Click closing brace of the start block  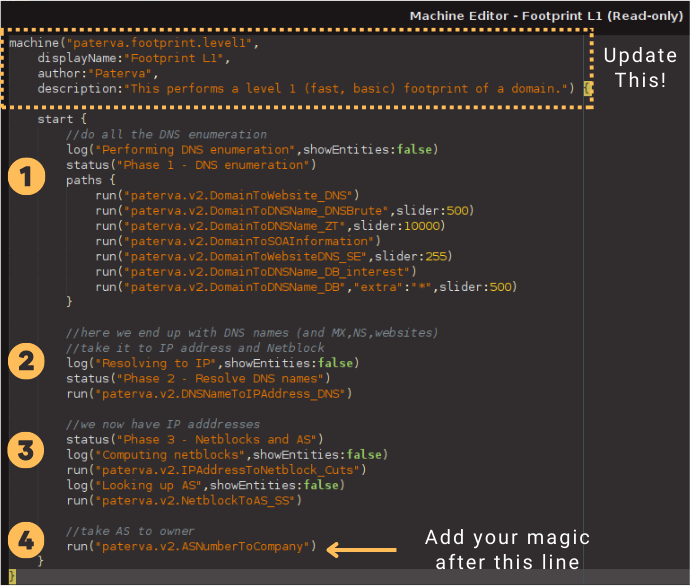(x=40, y=561)
